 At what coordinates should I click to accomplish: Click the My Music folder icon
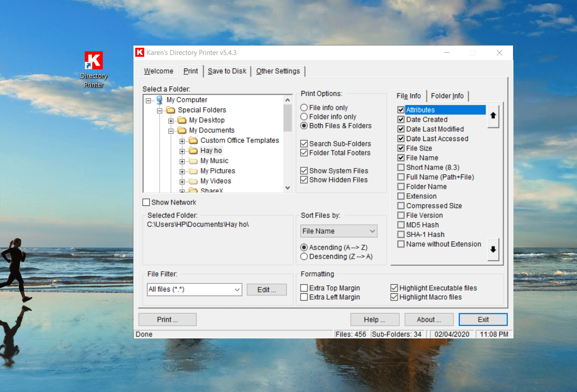coord(193,161)
